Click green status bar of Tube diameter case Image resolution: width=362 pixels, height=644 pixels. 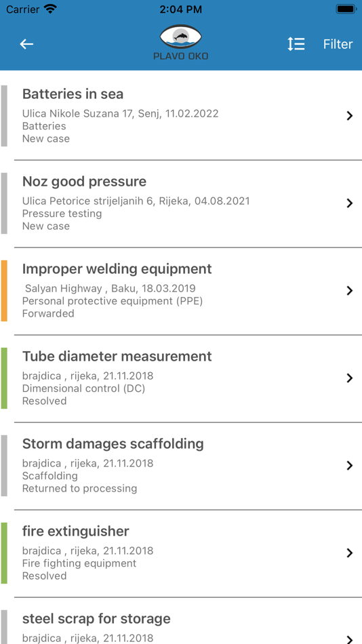(x=4, y=378)
